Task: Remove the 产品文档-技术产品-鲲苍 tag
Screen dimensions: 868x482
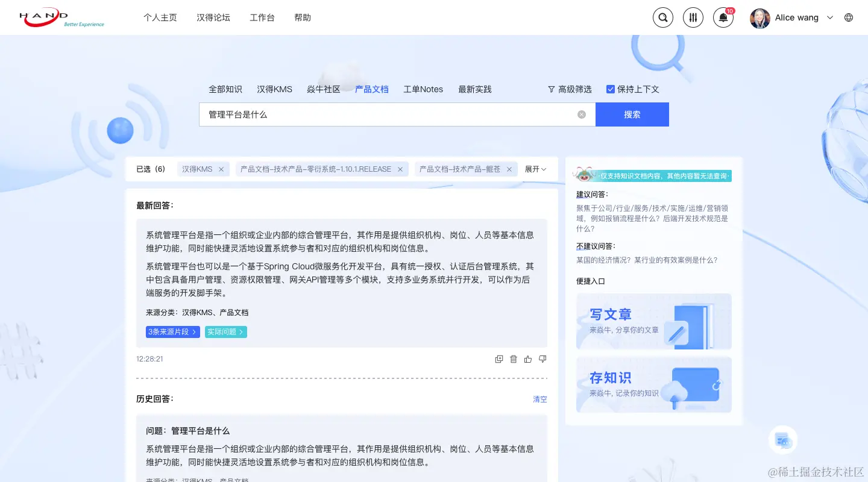Action: tap(509, 169)
